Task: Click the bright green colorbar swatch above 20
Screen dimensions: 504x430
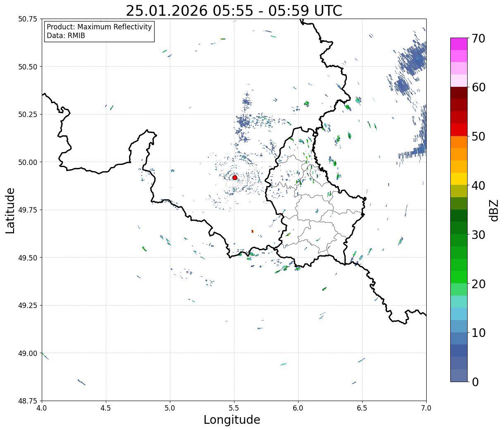Action: pyautogui.click(x=459, y=277)
